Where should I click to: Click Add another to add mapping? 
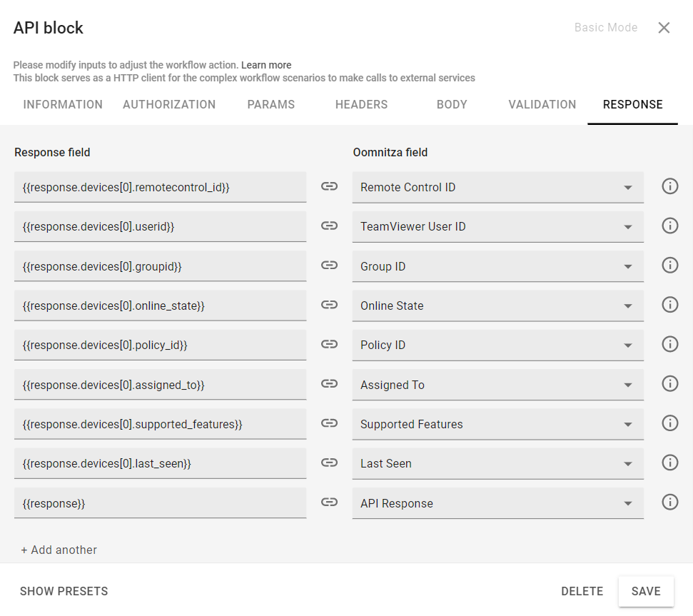coord(59,550)
